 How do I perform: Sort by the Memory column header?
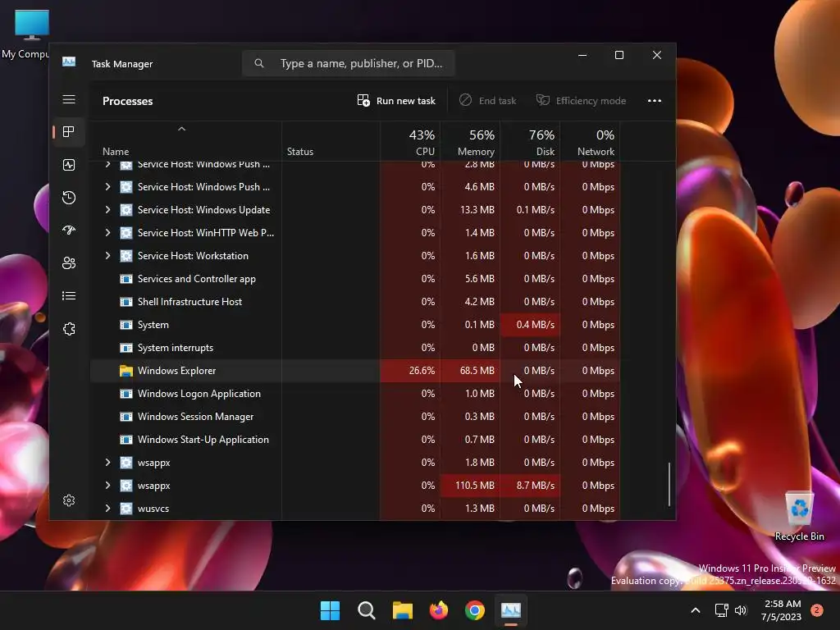470,141
